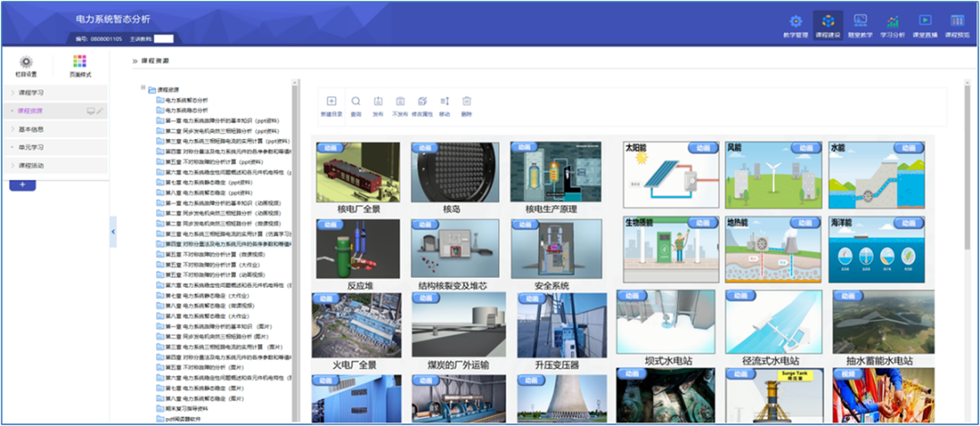Image resolution: width=980 pixels, height=426 pixels.
Task: Click the 修改属性 edit icon
Action: (422, 102)
